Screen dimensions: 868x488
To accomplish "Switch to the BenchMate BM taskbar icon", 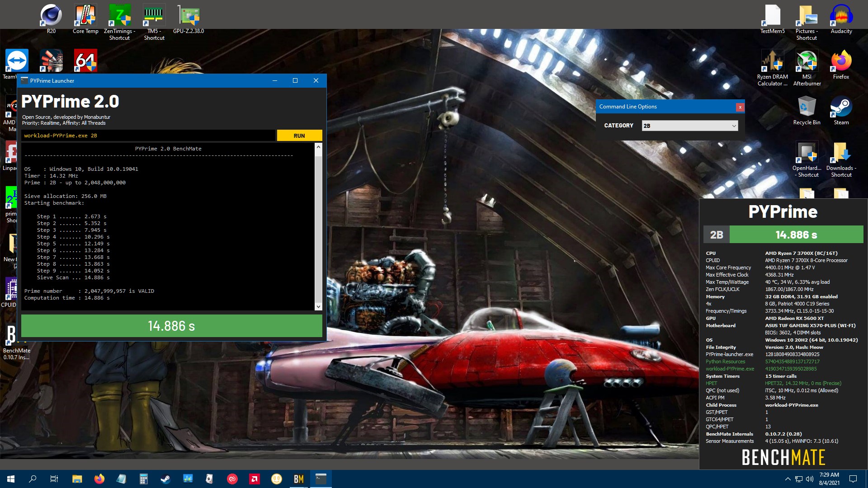I will pyautogui.click(x=299, y=479).
